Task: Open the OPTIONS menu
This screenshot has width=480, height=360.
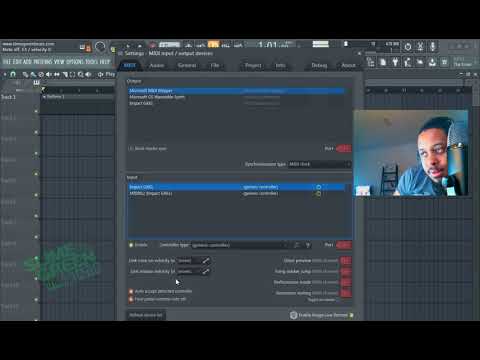Action: [x=75, y=62]
